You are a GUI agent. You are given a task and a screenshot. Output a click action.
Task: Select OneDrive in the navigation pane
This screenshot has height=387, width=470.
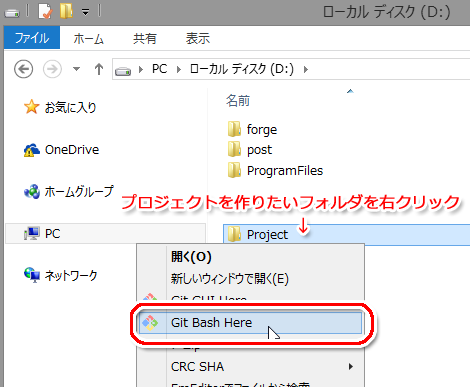(72, 150)
